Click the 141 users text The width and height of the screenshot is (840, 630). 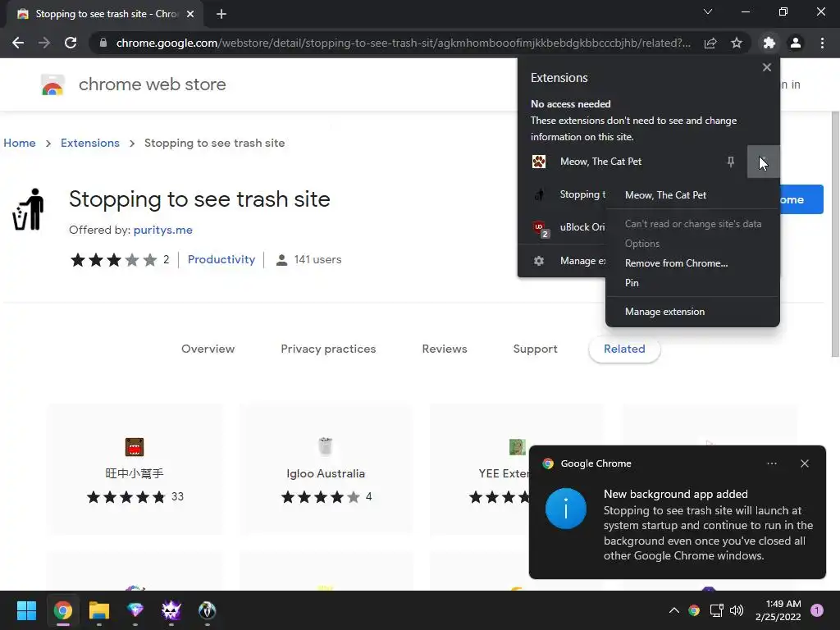click(x=317, y=260)
